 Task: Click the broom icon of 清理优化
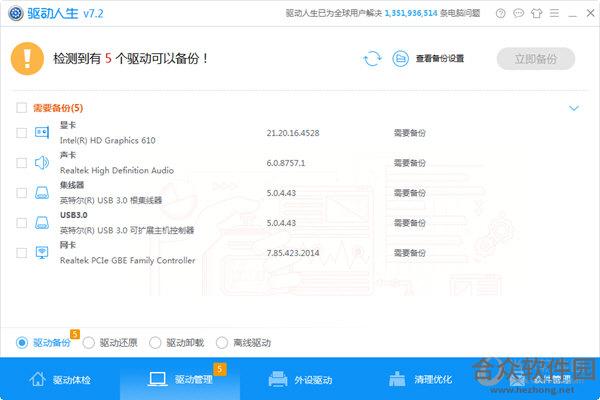pyautogui.click(x=397, y=379)
